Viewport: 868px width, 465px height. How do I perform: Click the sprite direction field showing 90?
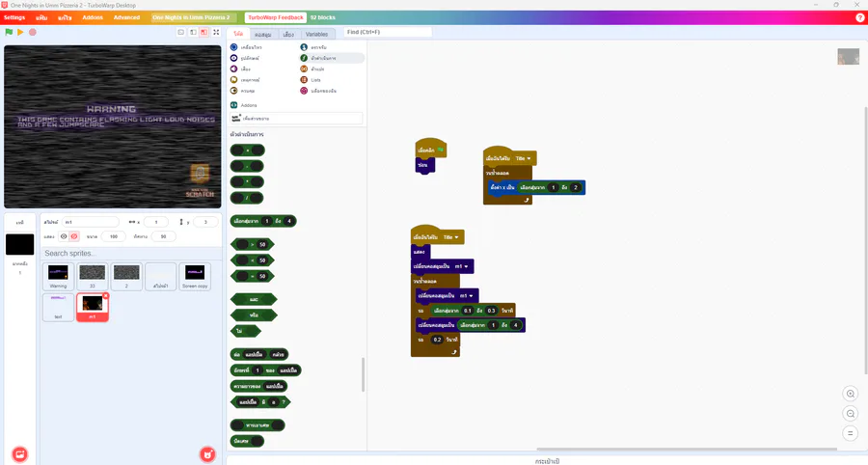[163, 236]
